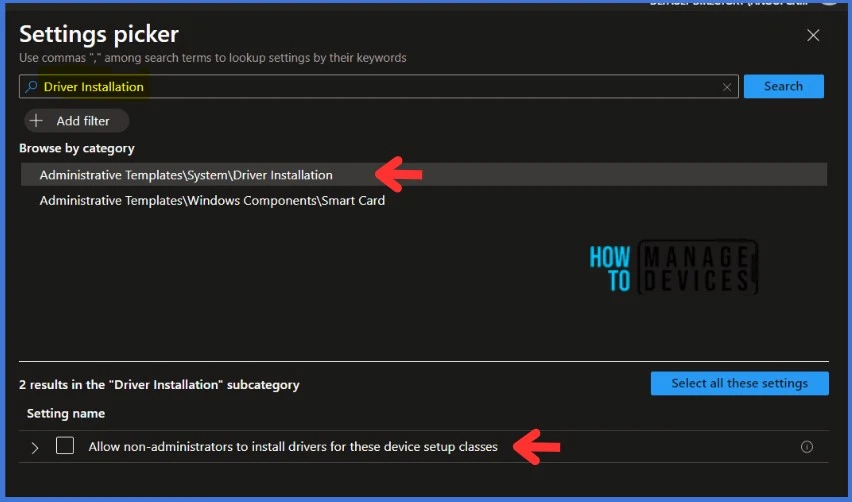Image resolution: width=852 pixels, height=502 pixels.
Task: Click the plus icon on Add filter
Action: (36, 121)
